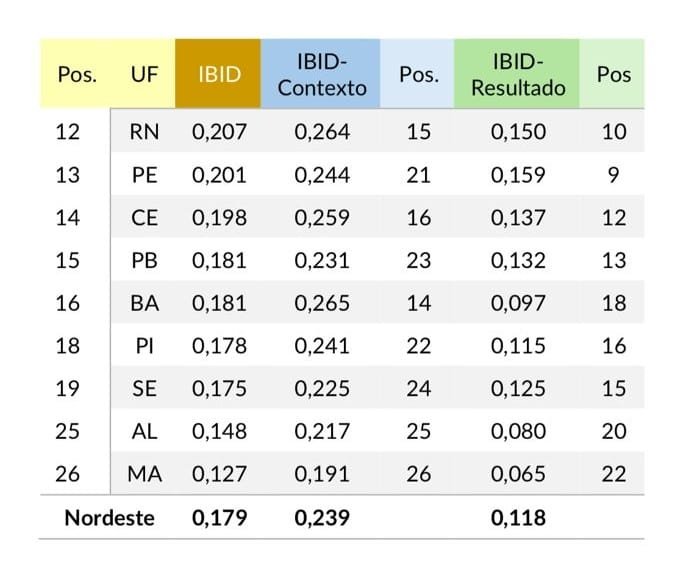This screenshot has height=574, width=698.
Task: Click the BA state cell
Action: [x=144, y=303]
